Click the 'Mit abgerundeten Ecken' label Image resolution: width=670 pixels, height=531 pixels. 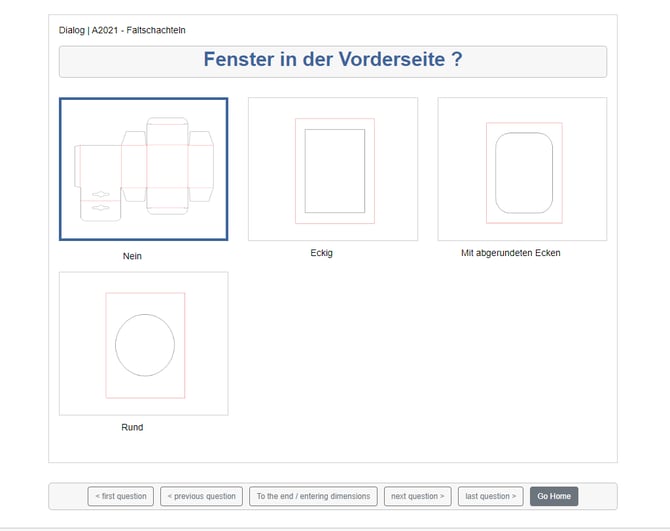[511, 253]
